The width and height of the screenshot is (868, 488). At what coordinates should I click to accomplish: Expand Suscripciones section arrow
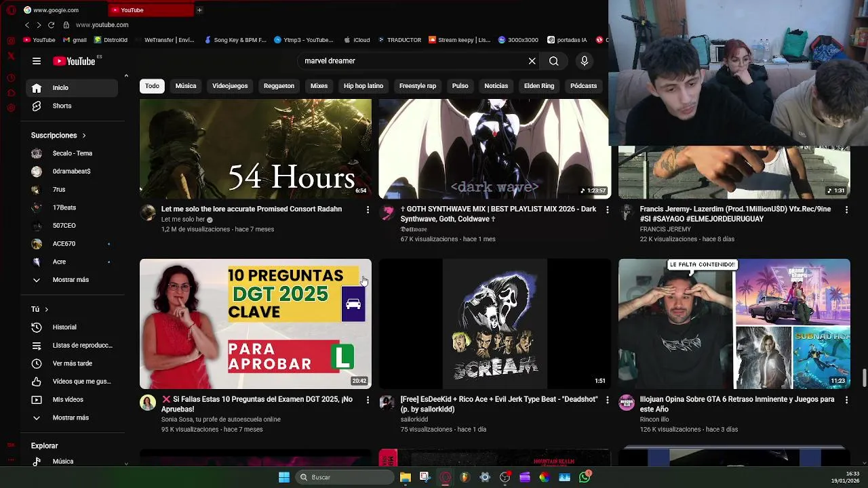[83, 136]
